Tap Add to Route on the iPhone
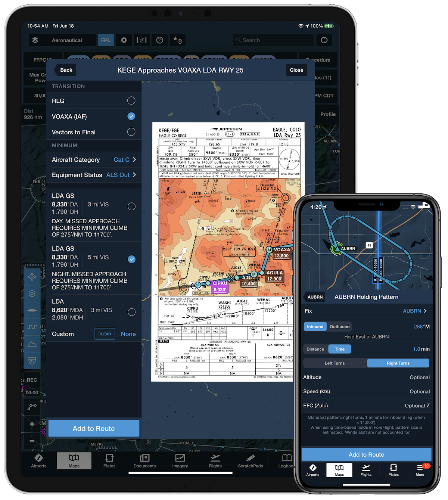 click(366, 455)
